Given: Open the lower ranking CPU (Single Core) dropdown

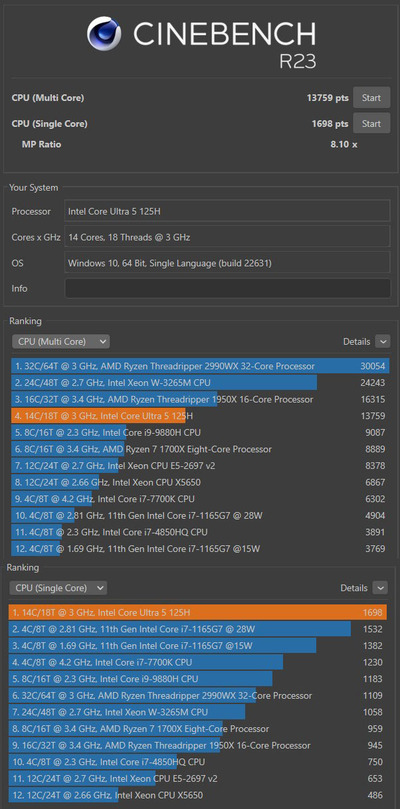Looking at the screenshot, I should pyautogui.click(x=58, y=588).
